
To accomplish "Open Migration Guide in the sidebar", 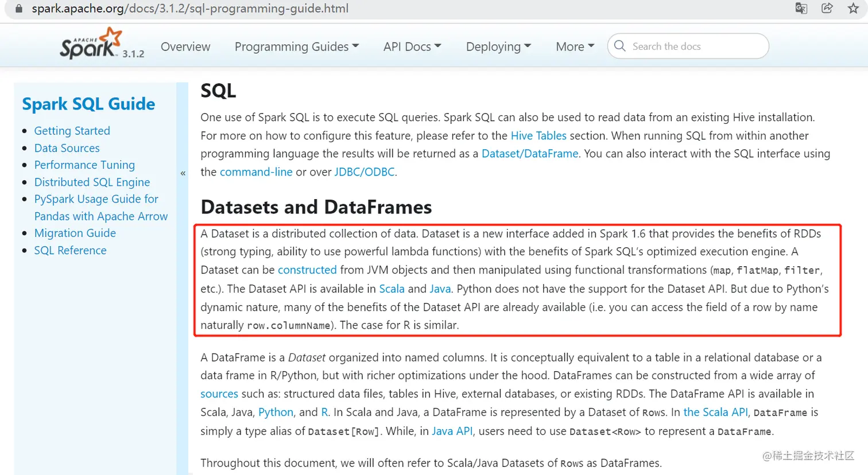I will click(x=75, y=233).
